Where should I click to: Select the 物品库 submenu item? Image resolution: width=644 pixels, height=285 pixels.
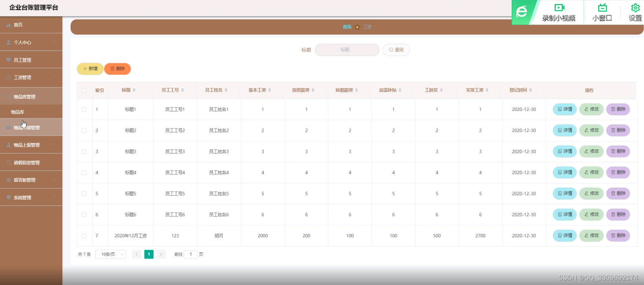click(x=31, y=112)
